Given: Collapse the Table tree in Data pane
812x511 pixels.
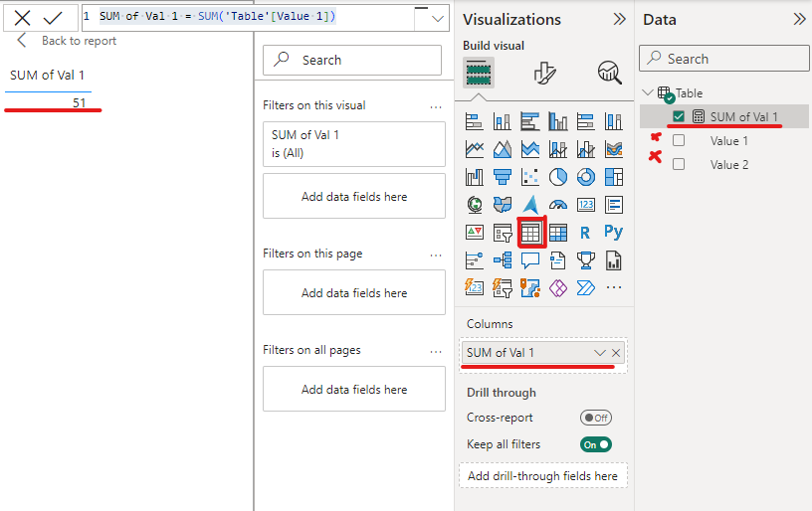Looking at the screenshot, I should [649, 92].
